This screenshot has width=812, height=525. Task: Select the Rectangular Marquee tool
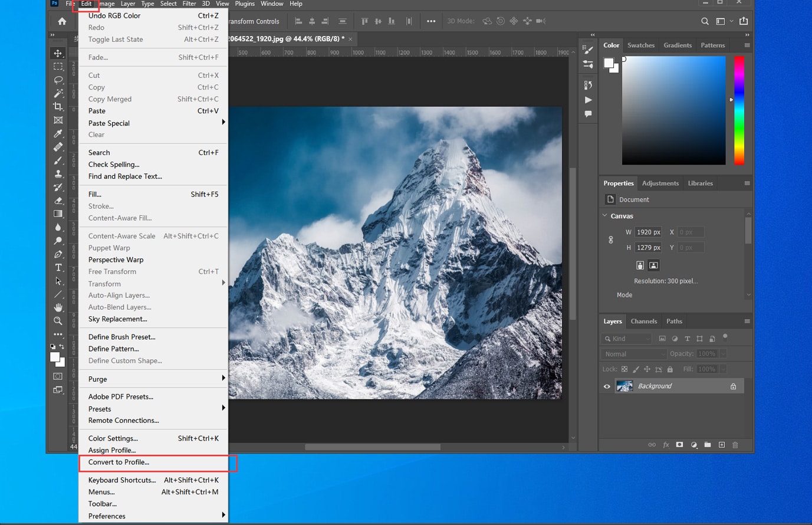tap(58, 67)
